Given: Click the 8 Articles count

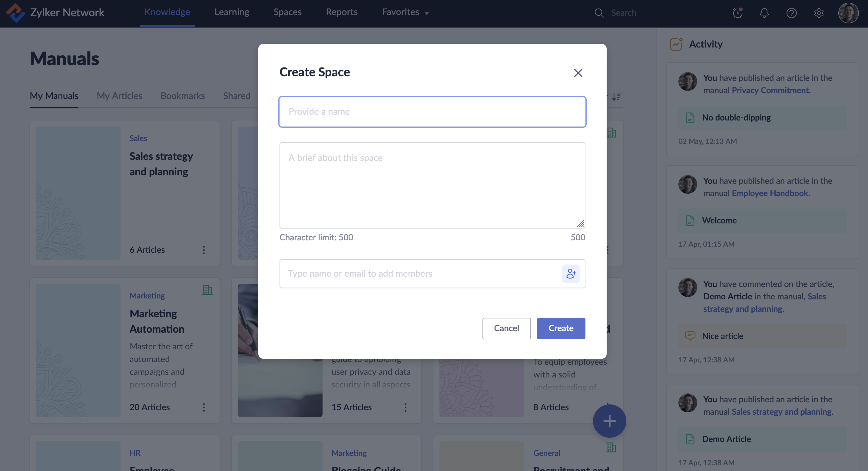Looking at the screenshot, I should click(551, 407).
